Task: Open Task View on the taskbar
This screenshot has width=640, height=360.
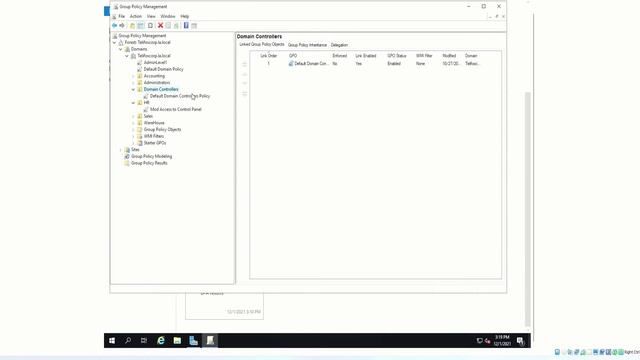Action: pos(144,340)
